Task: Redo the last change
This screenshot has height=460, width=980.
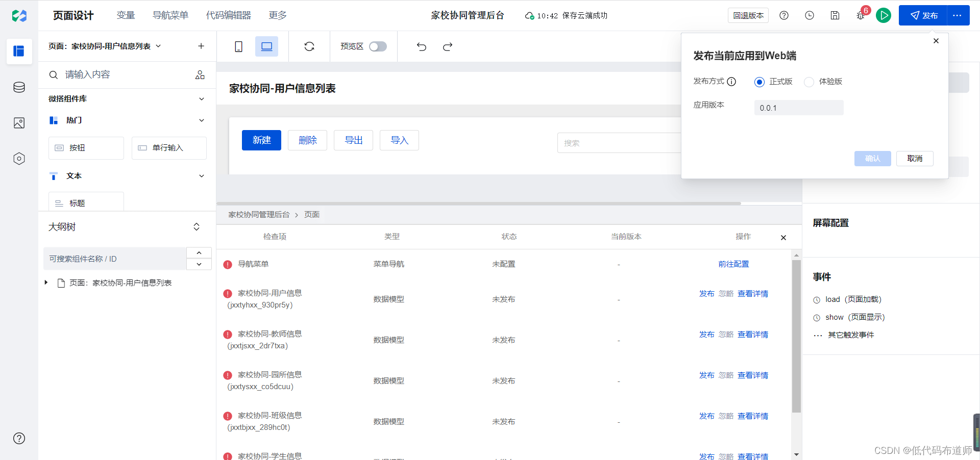Action: pos(448,47)
